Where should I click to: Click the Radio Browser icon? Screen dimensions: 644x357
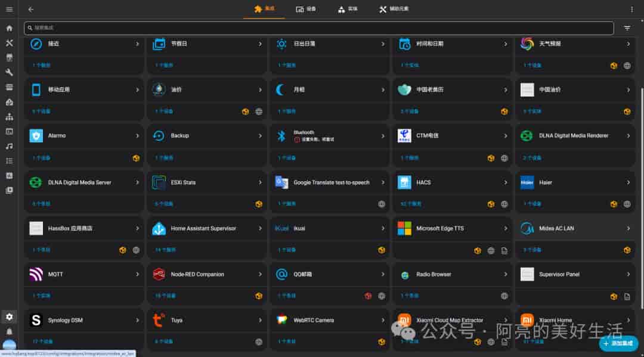point(404,275)
